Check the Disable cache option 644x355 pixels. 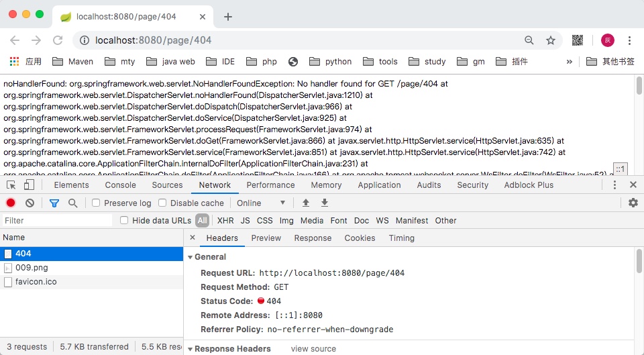163,203
